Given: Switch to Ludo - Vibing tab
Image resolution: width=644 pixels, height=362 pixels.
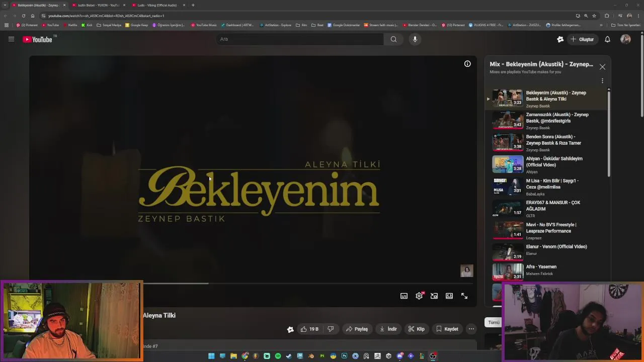Looking at the screenshot, I should pyautogui.click(x=157, y=5).
